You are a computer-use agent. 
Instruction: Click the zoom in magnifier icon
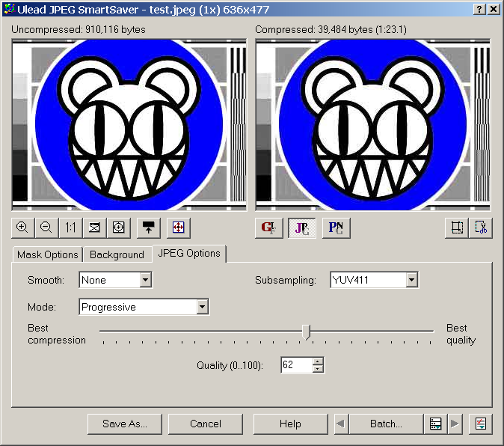click(22, 227)
